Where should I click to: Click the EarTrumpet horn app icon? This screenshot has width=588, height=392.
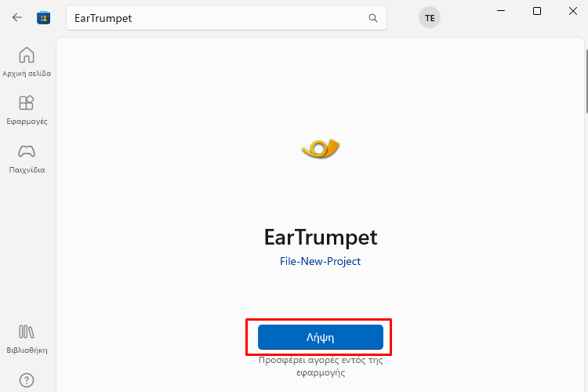tap(321, 148)
